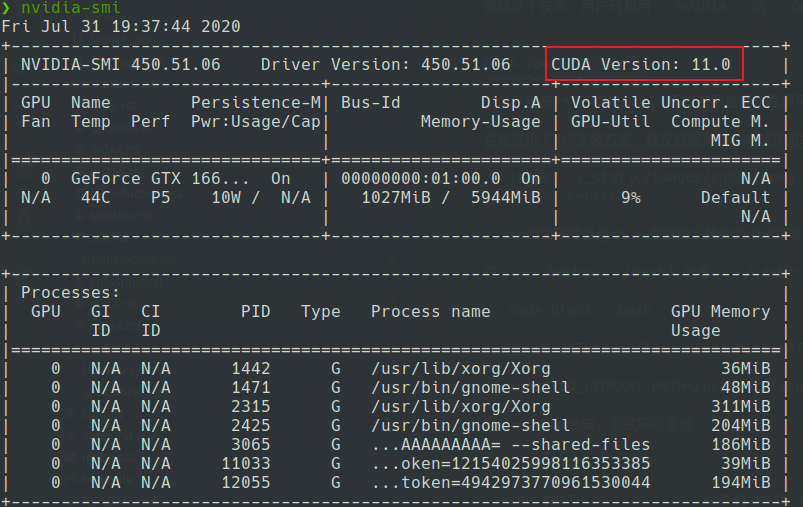Click the Bus-Id column header
This screenshot has width=803, height=507.
click(x=371, y=102)
